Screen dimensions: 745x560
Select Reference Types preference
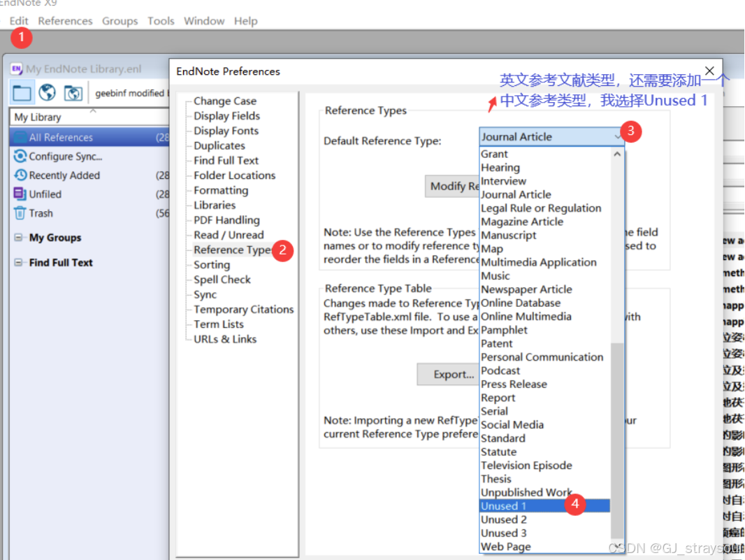(233, 250)
